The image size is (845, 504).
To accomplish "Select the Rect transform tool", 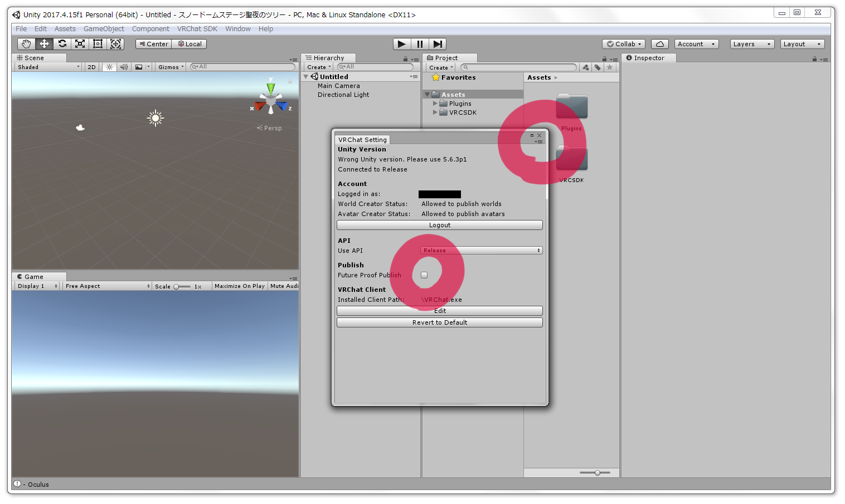I will point(98,44).
